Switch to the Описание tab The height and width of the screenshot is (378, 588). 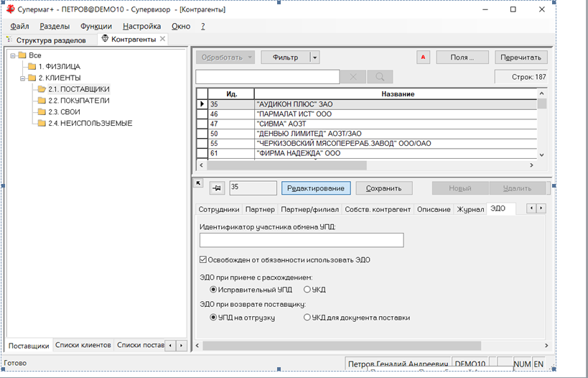pos(434,209)
